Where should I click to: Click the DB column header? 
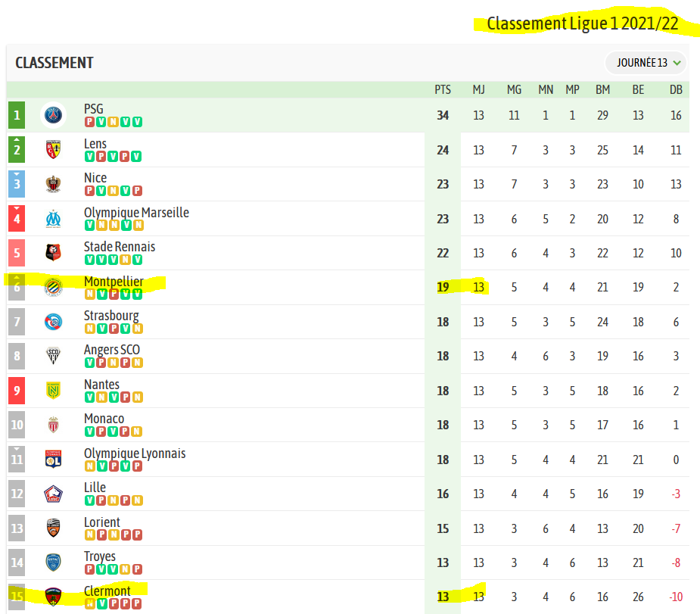(x=676, y=90)
